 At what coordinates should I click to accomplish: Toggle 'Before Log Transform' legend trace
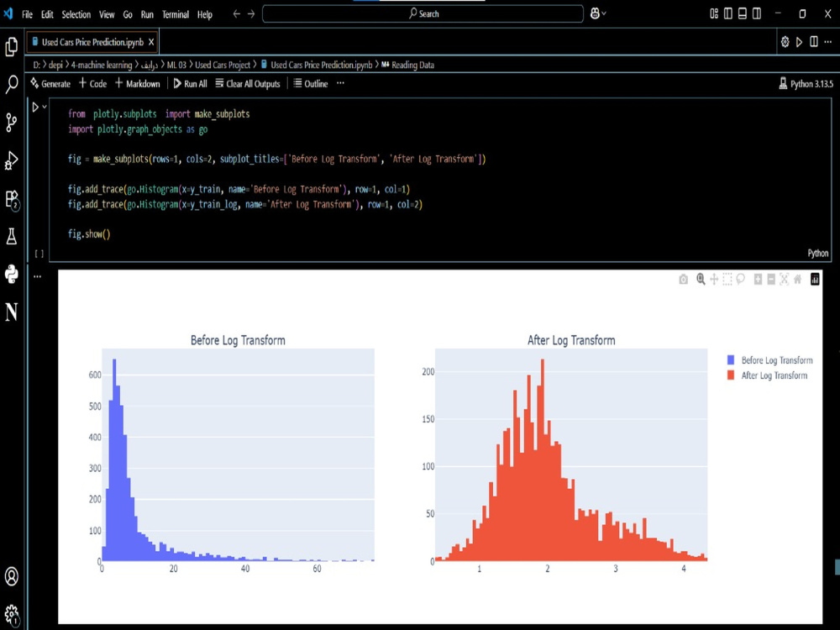(x=777, y=360)
